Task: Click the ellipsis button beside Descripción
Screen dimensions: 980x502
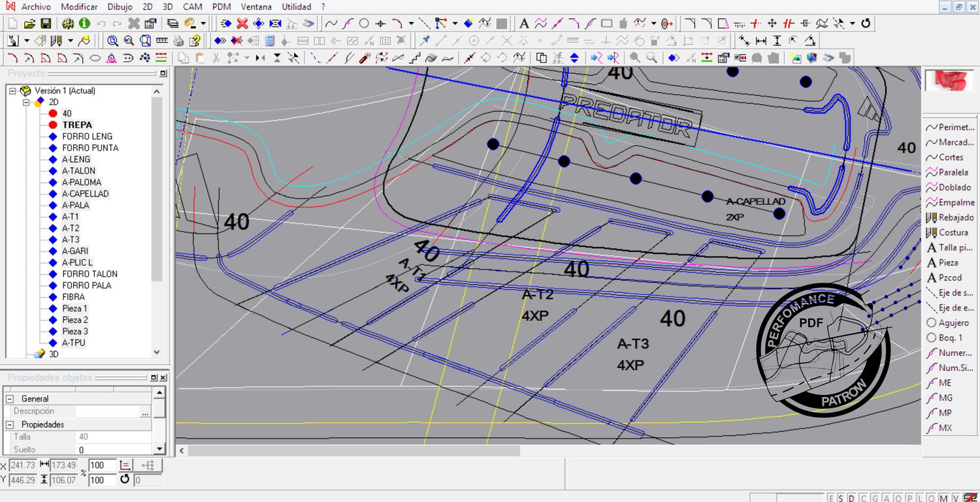Action: tap(145, 412)
